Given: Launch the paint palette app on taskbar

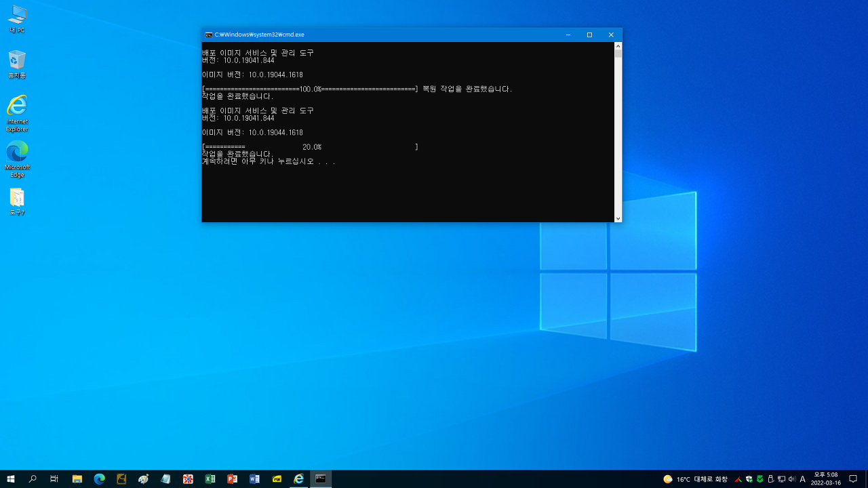Looking at the screenshot, I should click(144, 479).
